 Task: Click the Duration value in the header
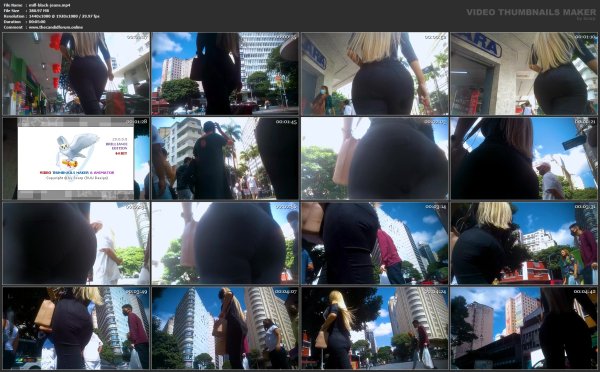point(37,21)
